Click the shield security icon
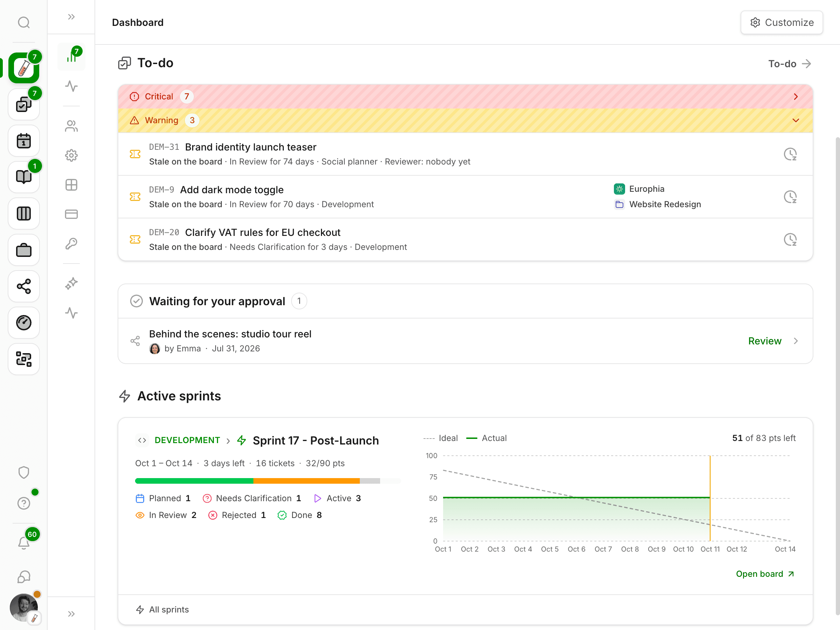 pyautogui.click(x=23, y=472)
